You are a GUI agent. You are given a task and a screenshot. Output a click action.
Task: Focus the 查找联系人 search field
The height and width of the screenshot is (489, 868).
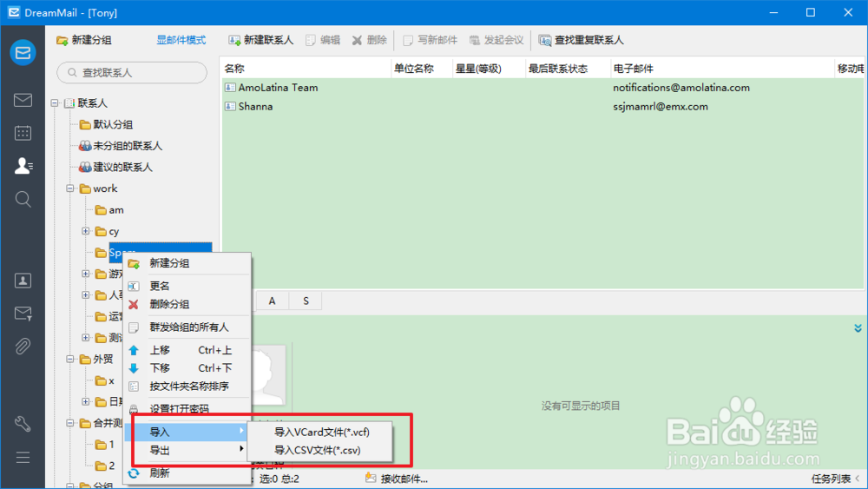(132, 73)
